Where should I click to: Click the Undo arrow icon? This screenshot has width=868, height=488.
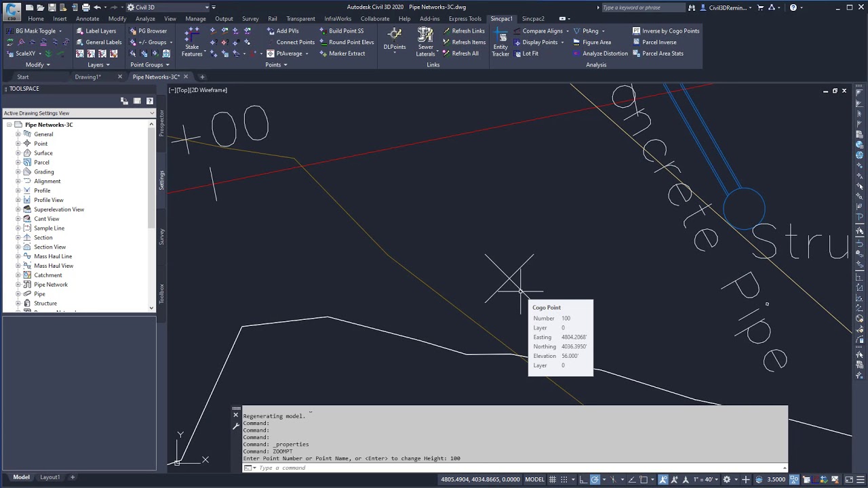pos(98,7)
